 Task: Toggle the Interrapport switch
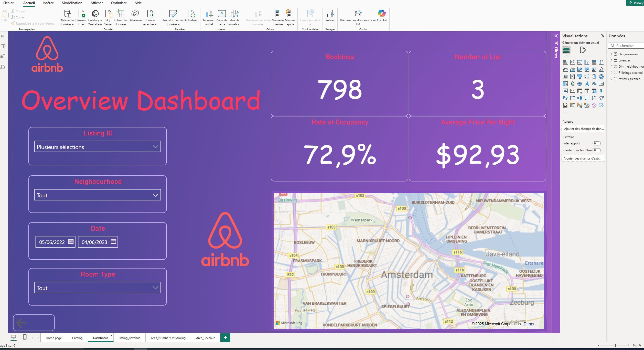[596, 143]
